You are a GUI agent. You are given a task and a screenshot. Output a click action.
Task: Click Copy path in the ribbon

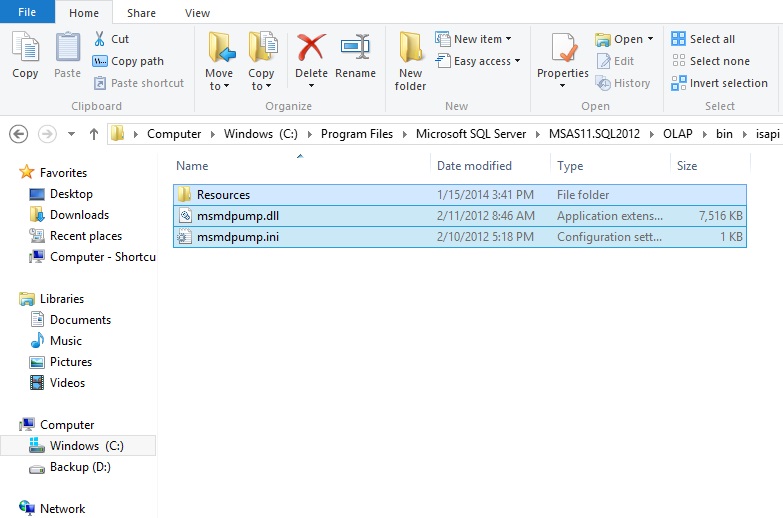coord(128,61)
